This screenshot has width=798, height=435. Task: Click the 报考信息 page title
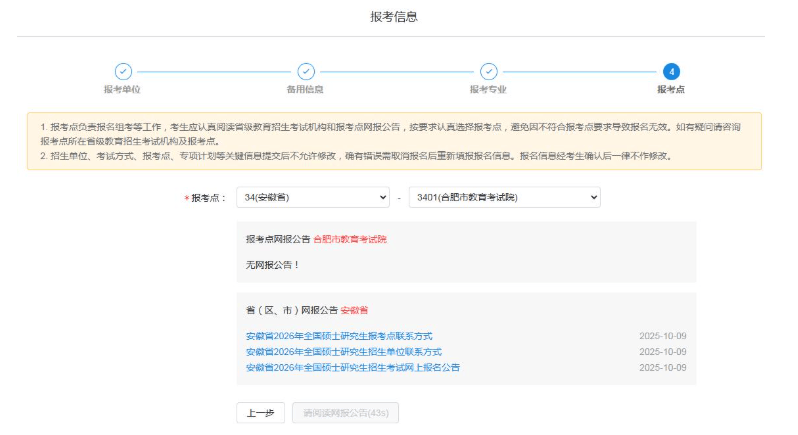coord(394,17)
